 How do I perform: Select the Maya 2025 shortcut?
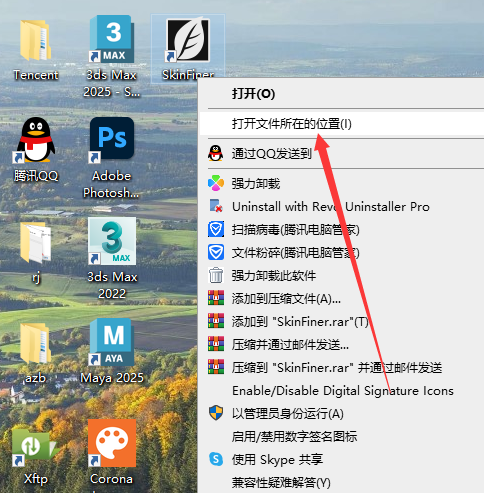[x=112, y=342]
